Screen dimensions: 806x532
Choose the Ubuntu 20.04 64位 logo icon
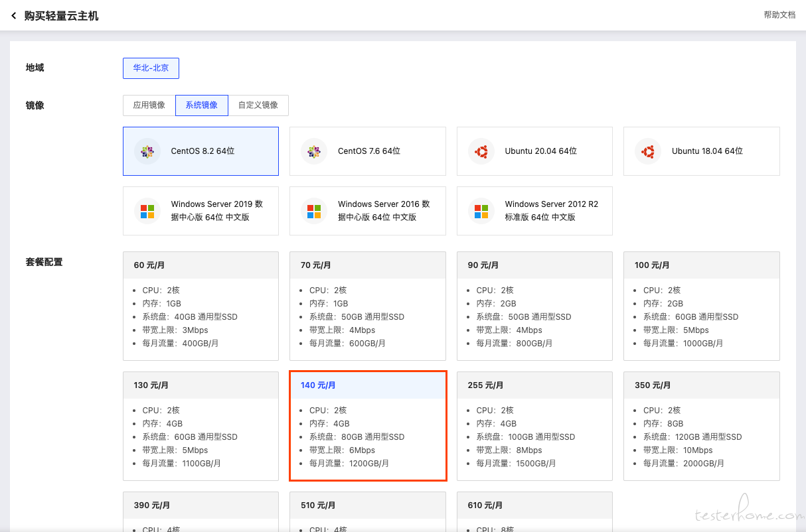[x=481, y=151]
